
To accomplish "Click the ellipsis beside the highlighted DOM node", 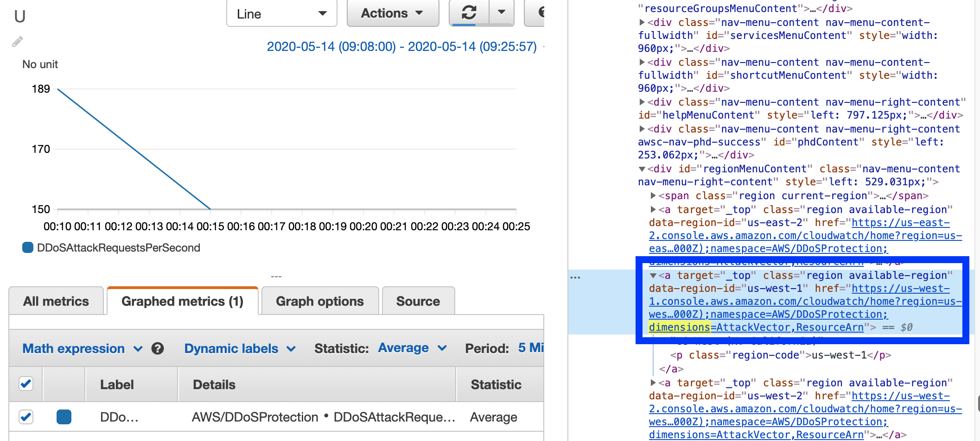I will tap(576, 277).
